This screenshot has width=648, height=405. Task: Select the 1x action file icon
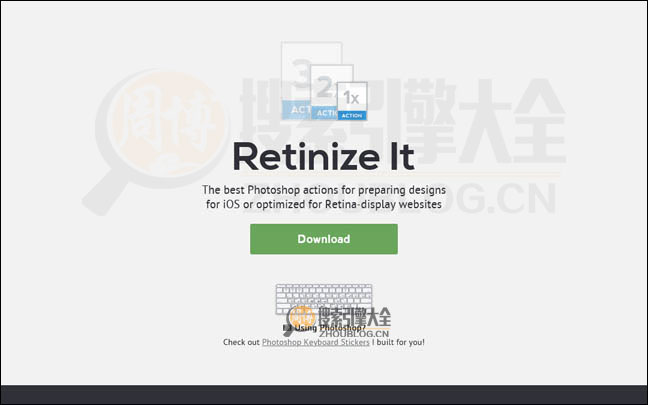352,101
